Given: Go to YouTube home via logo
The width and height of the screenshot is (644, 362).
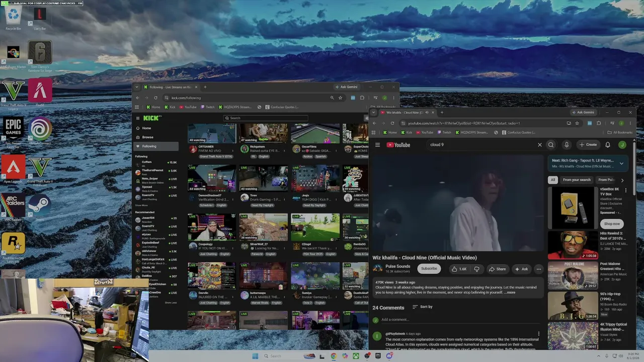Looking at the screenshot, I should (398, 145).
